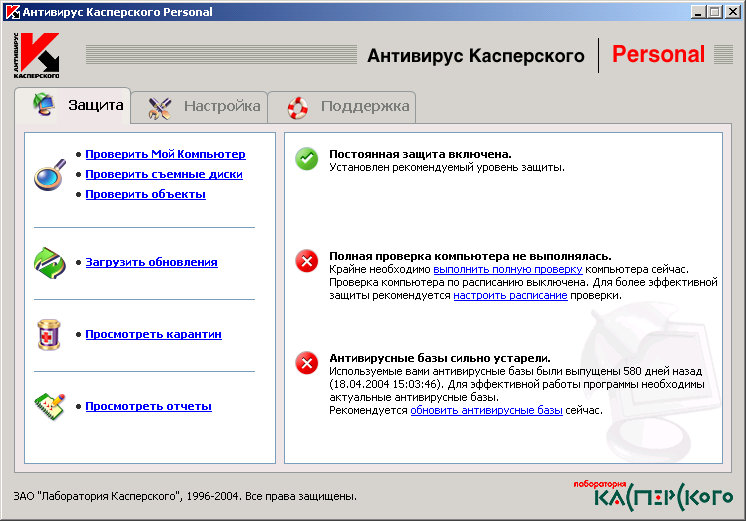Click the quarantine medicine jar icon
This screenshot has height=521, width=746.
pos(49,334)
